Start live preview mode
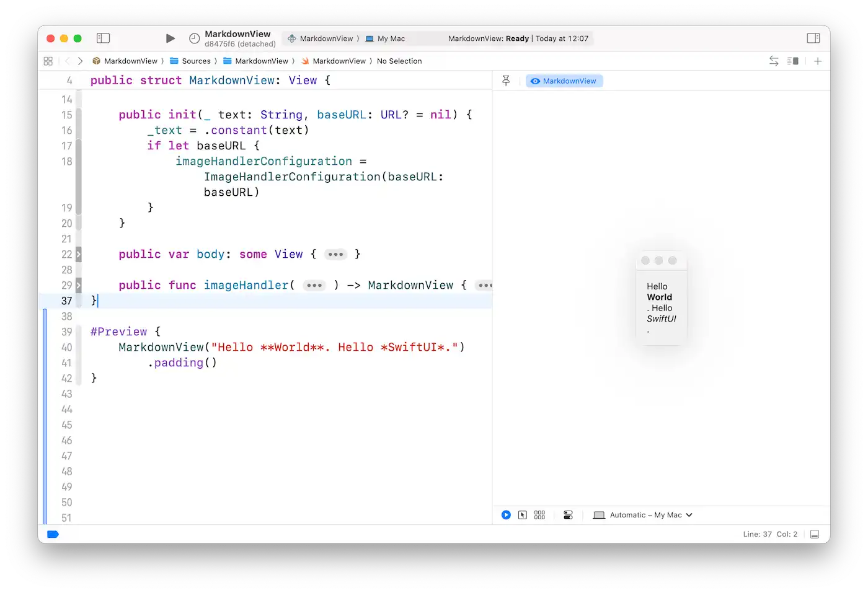The image size is (868, 593). point(506,515)
